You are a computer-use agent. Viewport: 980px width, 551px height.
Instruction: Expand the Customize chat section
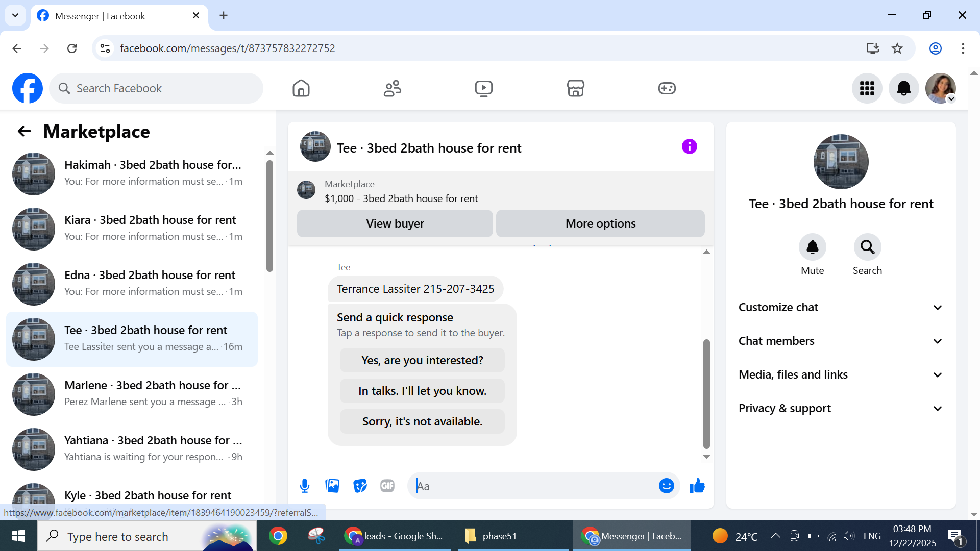(x=841, y=307)
